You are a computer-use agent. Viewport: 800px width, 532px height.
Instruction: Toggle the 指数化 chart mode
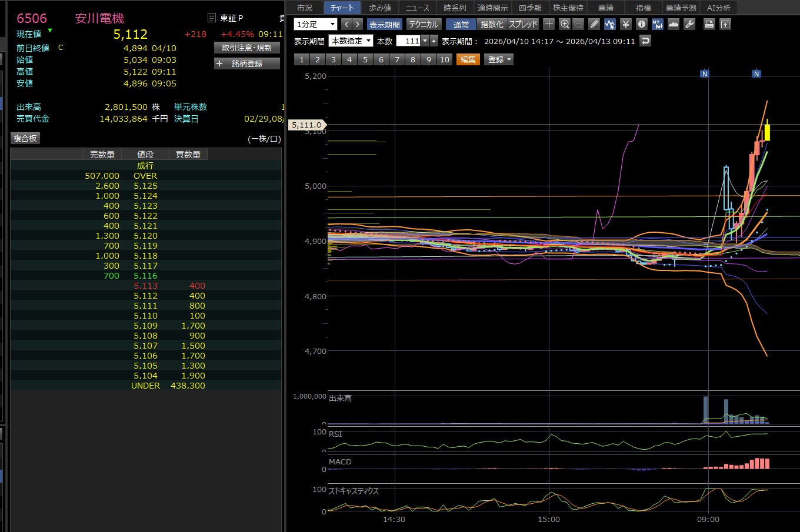tap(492, 24)
